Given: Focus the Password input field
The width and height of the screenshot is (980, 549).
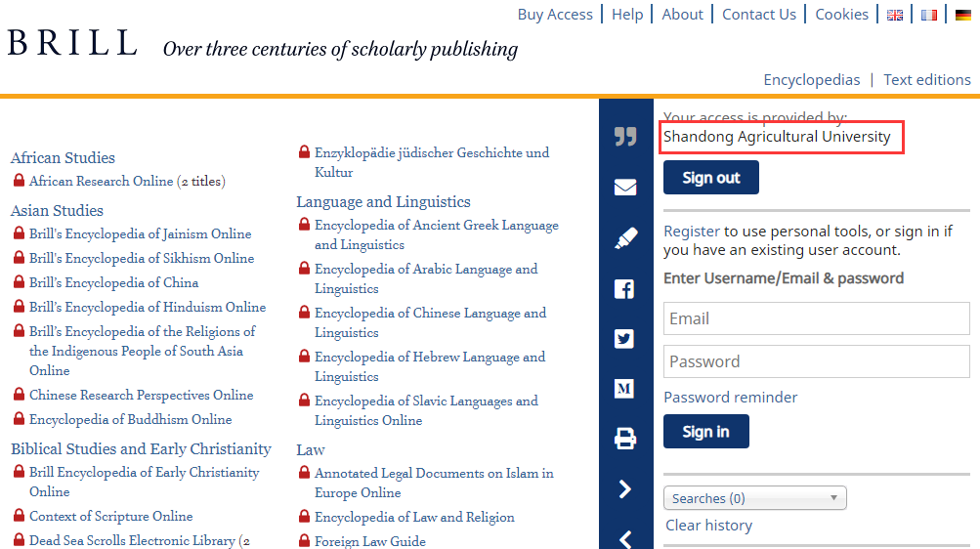Looking at the screenshot, I should [816, 361].
